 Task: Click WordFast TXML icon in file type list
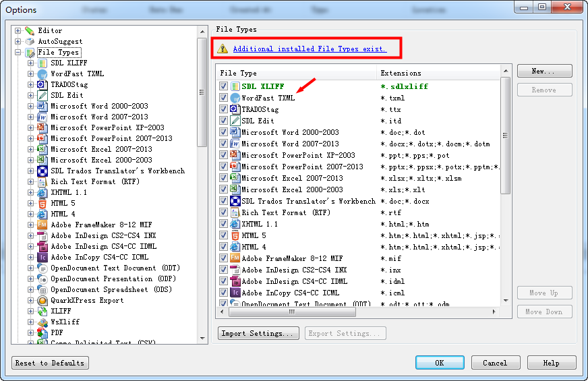pyautogui.click(x=235, y=98)
